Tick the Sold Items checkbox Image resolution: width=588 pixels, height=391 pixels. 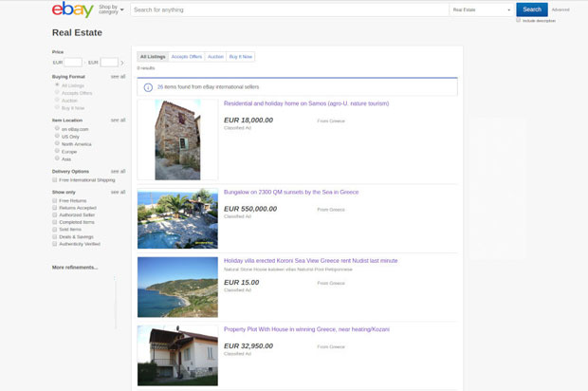click(55, 229)
